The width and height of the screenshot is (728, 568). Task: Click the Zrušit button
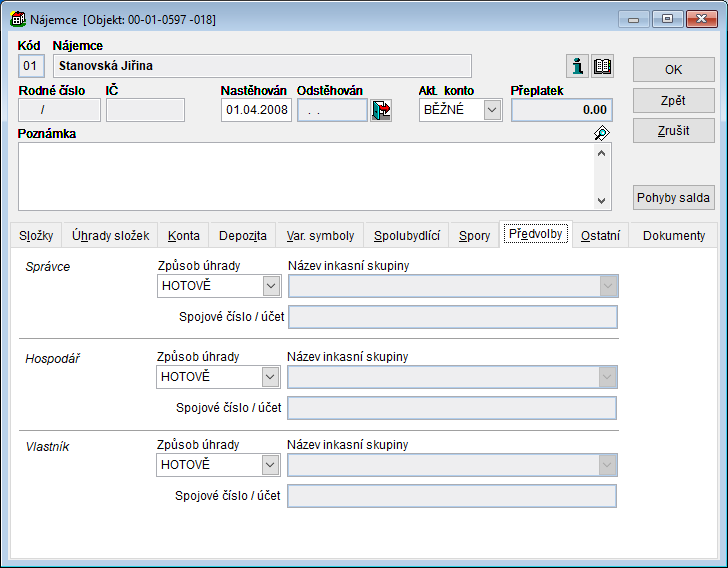click(x=673, y=130)
